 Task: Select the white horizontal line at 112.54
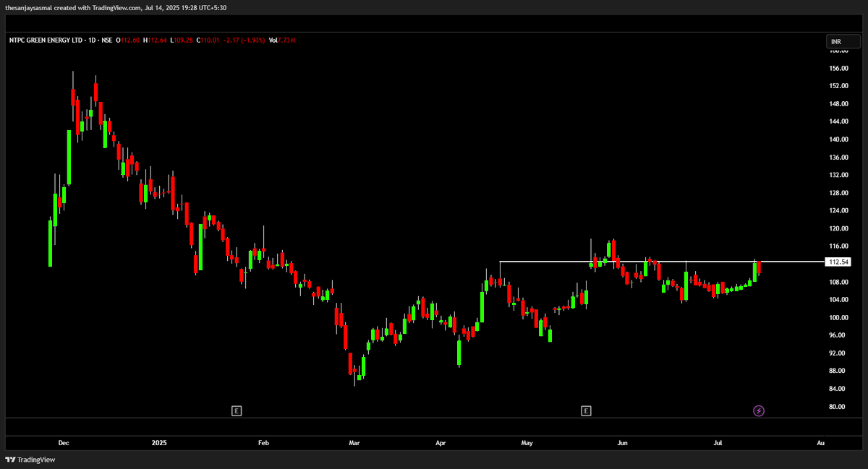pyautogui.click(x=662, y=262)
